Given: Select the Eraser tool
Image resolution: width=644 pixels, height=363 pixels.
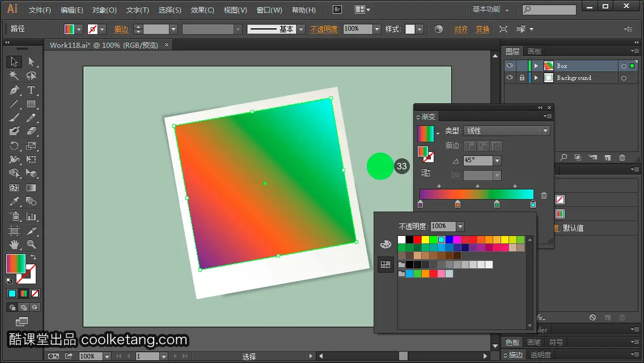Looking at the screenshot, I should [31, 131].
